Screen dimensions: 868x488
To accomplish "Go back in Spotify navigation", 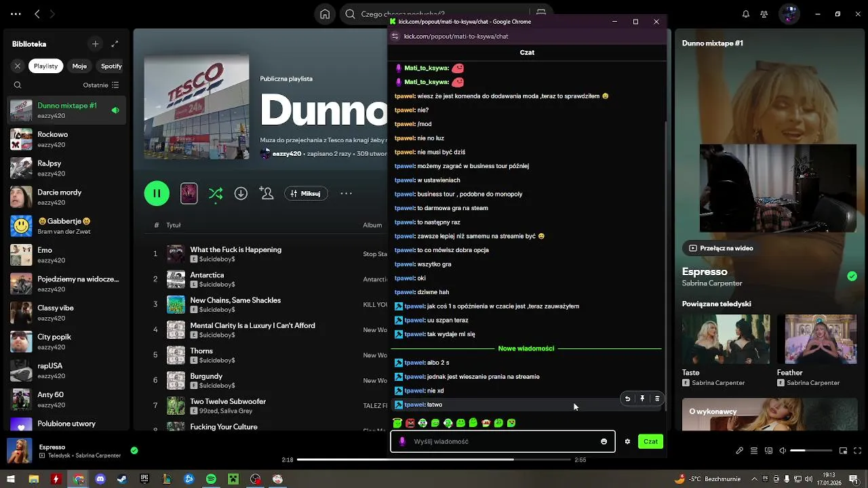I will [x=37, y=14].
